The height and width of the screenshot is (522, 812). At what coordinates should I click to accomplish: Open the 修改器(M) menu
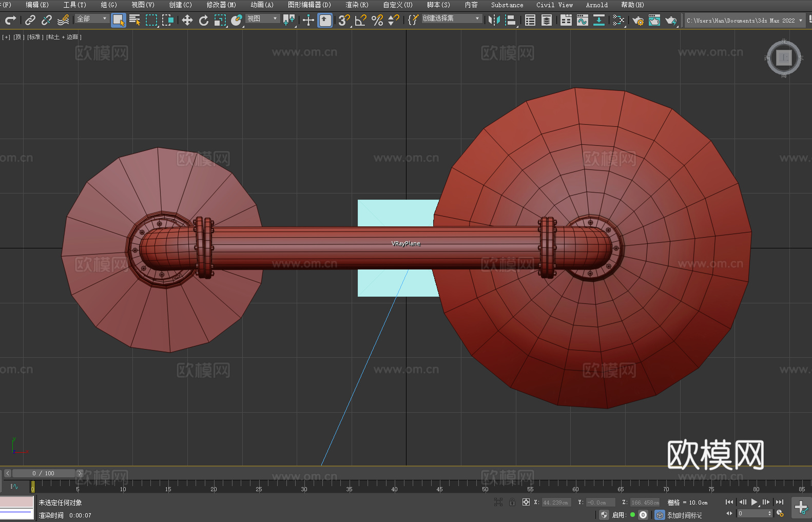coord(221,5)
